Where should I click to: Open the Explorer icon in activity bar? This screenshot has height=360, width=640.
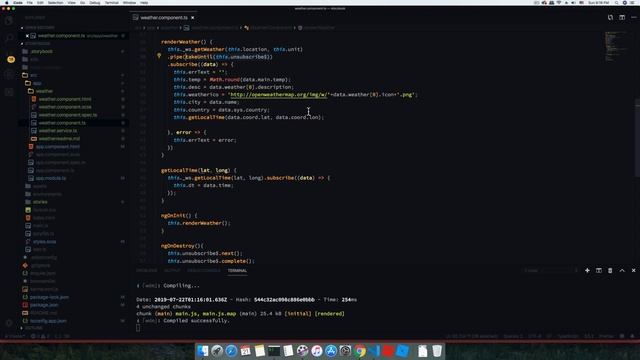tap(9, 20)
